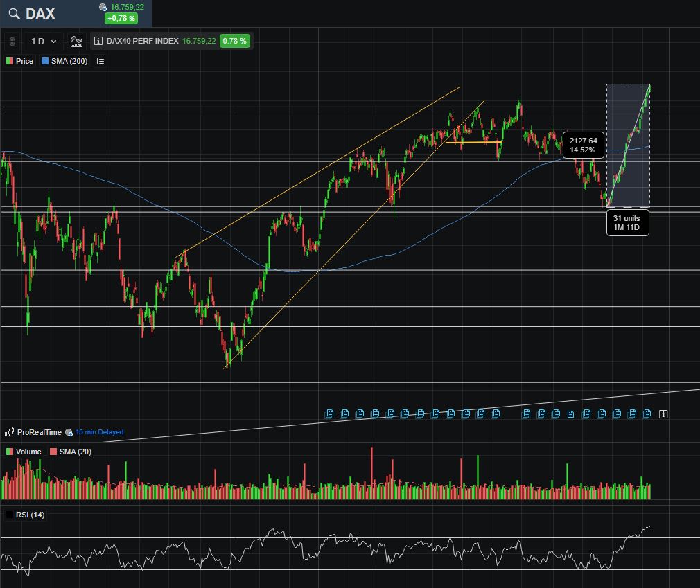
Task: Click the Price legend color swatch
Action: (10, 61)
